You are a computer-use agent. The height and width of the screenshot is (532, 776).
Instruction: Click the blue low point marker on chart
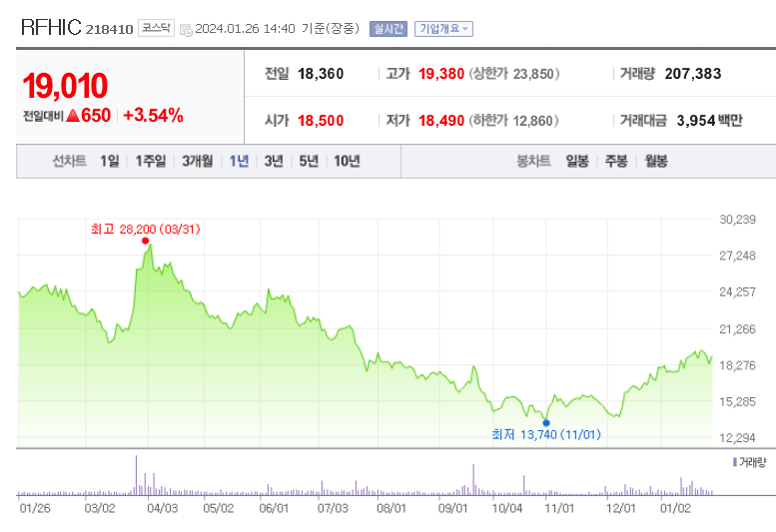coord(546,423)
